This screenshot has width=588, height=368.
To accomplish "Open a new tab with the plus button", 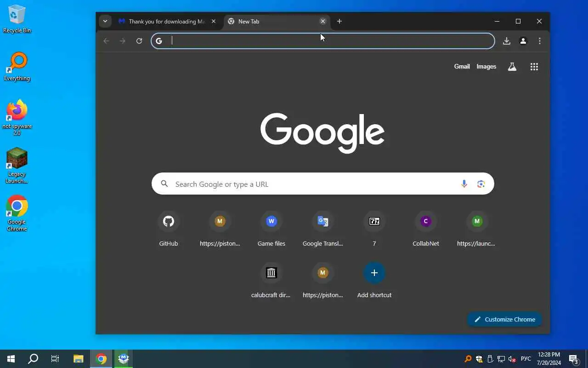I will pos(339,21).
